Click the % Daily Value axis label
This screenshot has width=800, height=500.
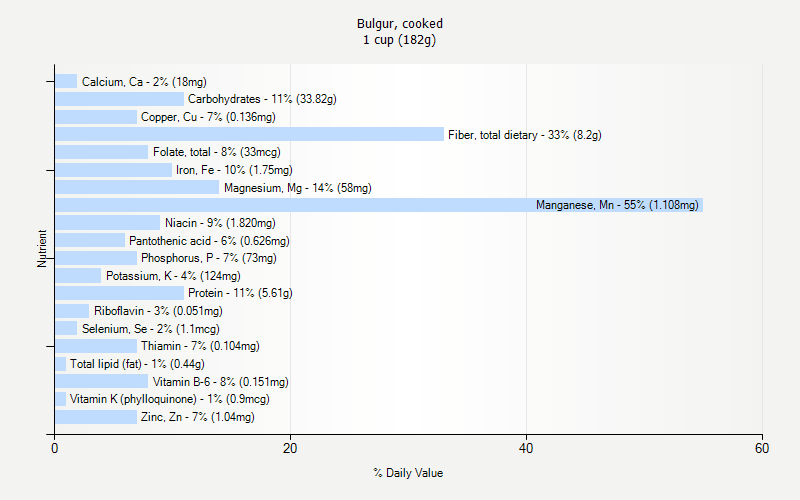(x=408, y=473)
